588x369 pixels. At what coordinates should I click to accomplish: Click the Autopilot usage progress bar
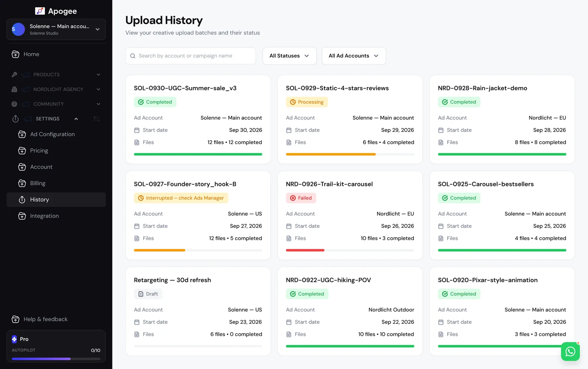tap(56, 359)
